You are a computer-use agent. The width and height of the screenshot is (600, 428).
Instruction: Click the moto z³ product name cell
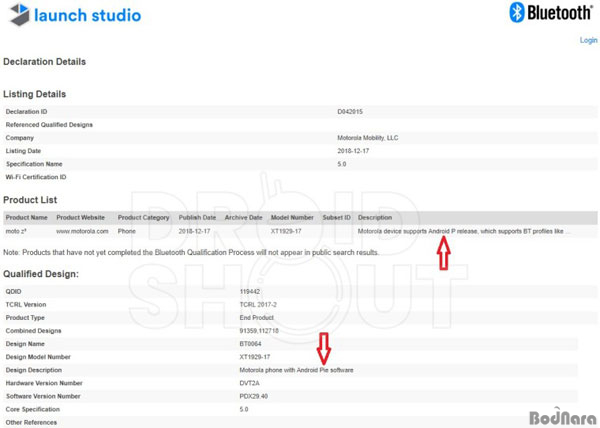pyautogui.click(x=16, y=231)
